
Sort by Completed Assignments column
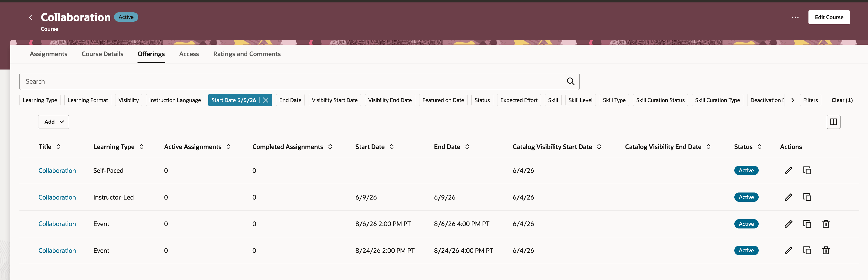pos(330,147)
